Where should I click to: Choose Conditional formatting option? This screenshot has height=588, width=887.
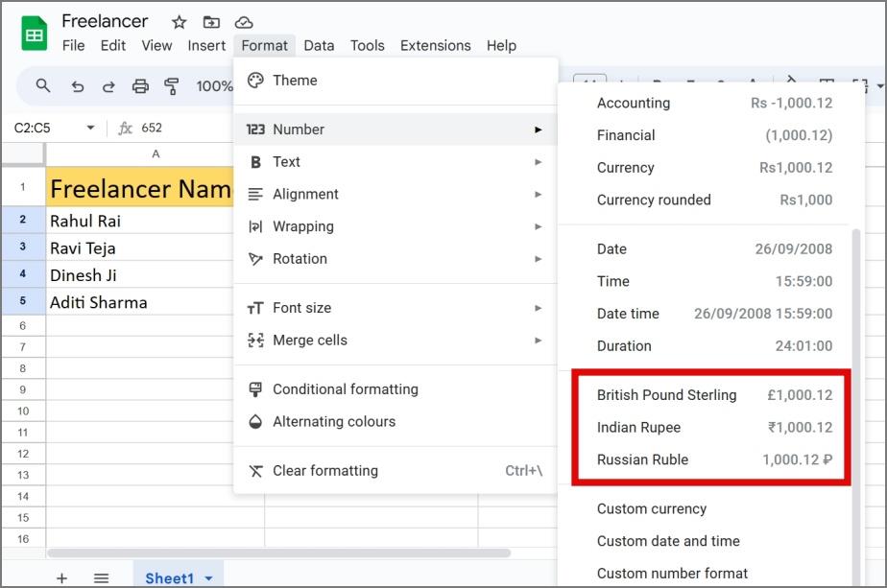coord(396,389)
